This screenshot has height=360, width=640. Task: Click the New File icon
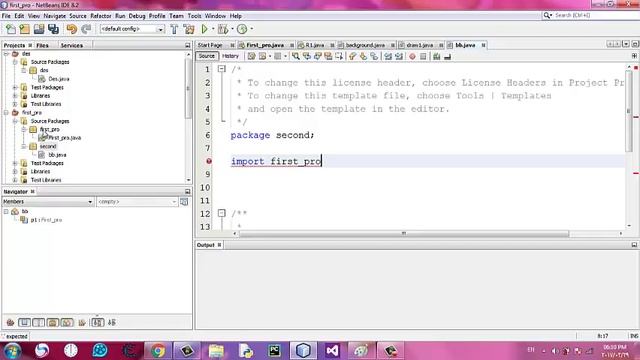click(11, 29)
